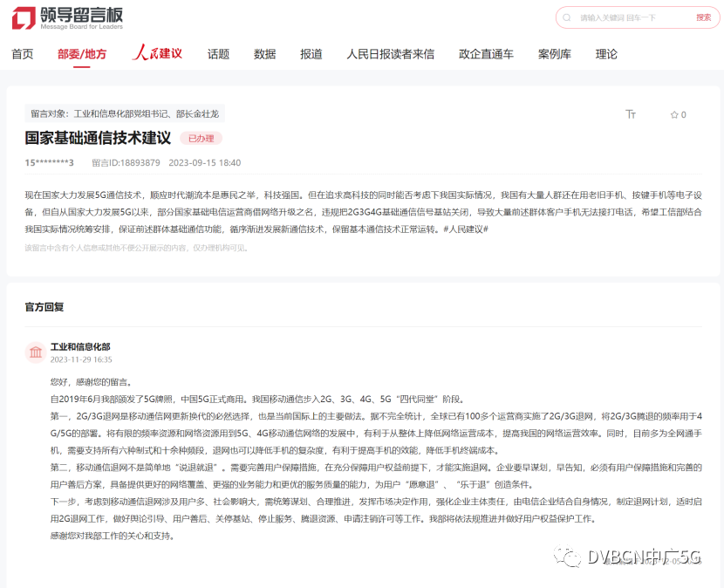The image size is (724, 588).
Task: Click the star favorite icon
Action: (673, 114)
